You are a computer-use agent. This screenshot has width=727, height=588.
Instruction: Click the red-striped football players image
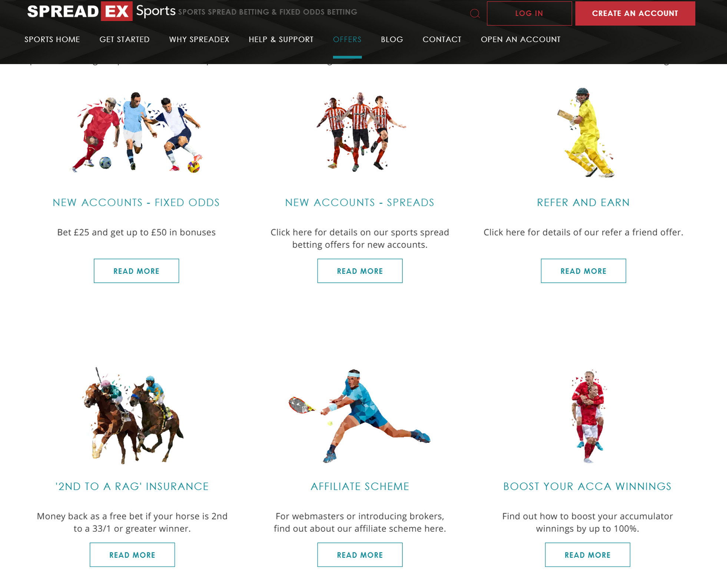point(360,131)
